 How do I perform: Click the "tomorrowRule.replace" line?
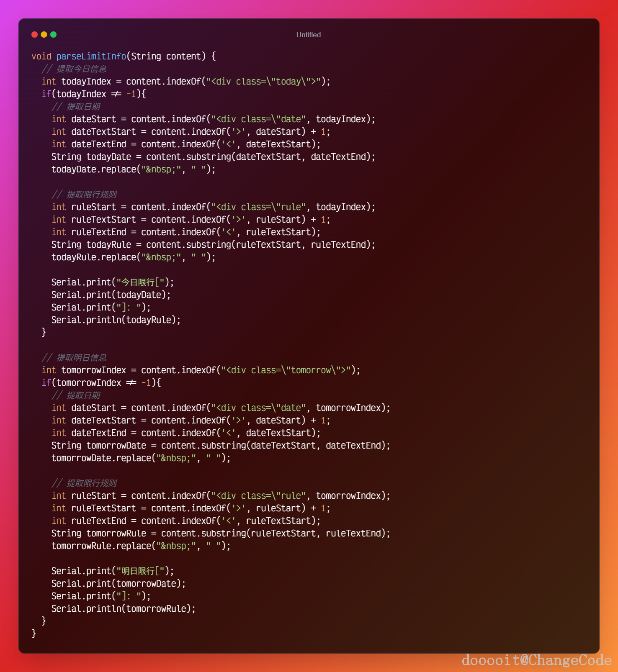tap(141, 546)
